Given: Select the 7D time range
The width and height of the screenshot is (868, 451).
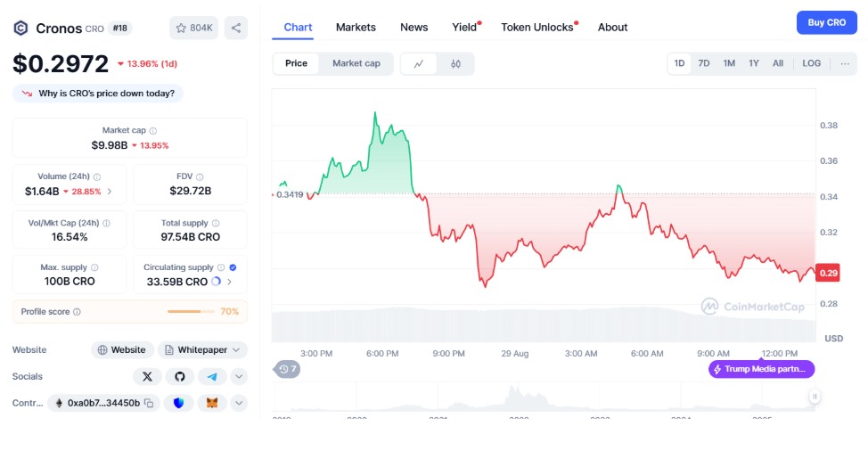Looking at the screenshot, I should [704, 63].
